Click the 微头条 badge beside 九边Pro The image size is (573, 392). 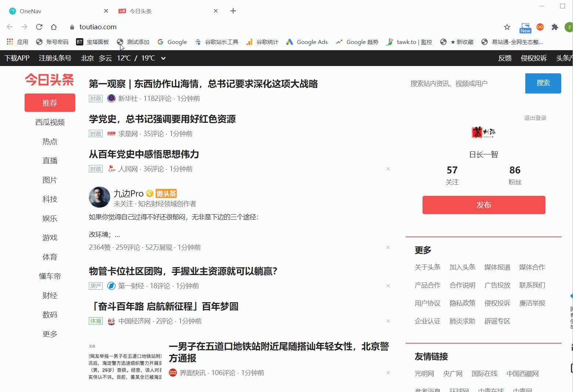[166, 194]
